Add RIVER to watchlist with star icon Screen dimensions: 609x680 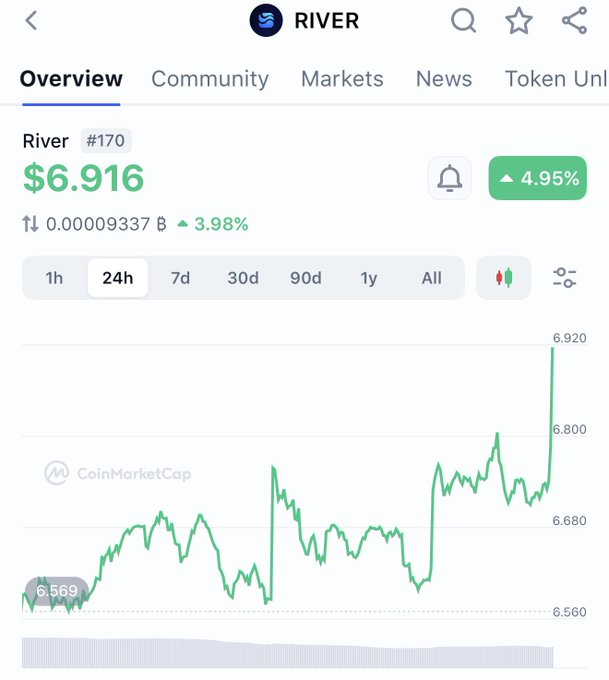tap(519, 21)
